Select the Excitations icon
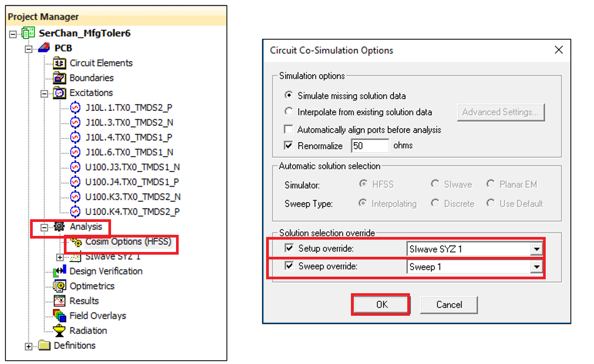 pos(61,93)
